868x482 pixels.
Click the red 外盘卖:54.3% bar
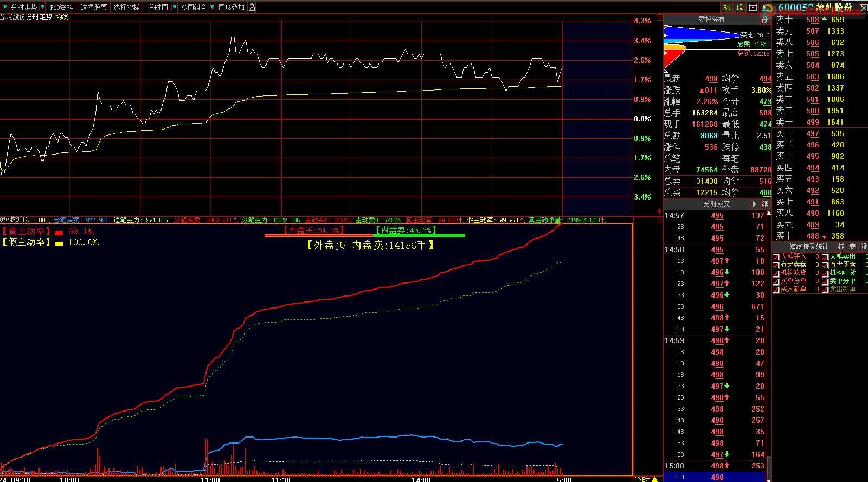[x=319, y=236]
